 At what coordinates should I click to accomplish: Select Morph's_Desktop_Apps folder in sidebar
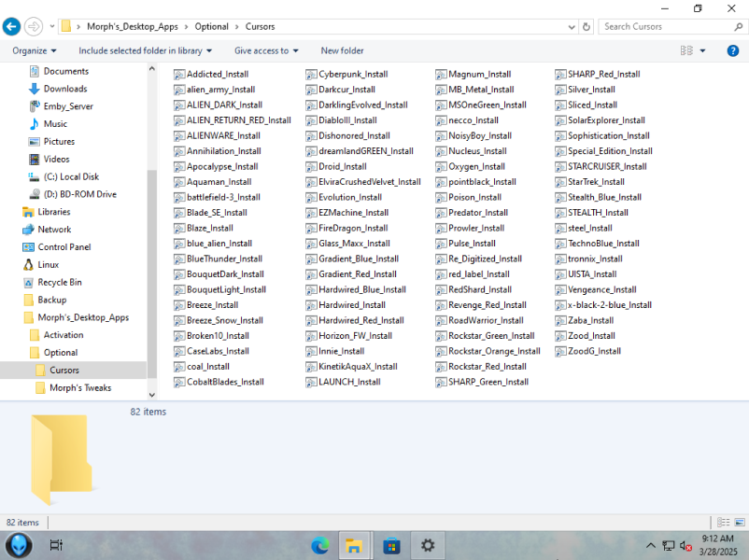tap(83, 317)
